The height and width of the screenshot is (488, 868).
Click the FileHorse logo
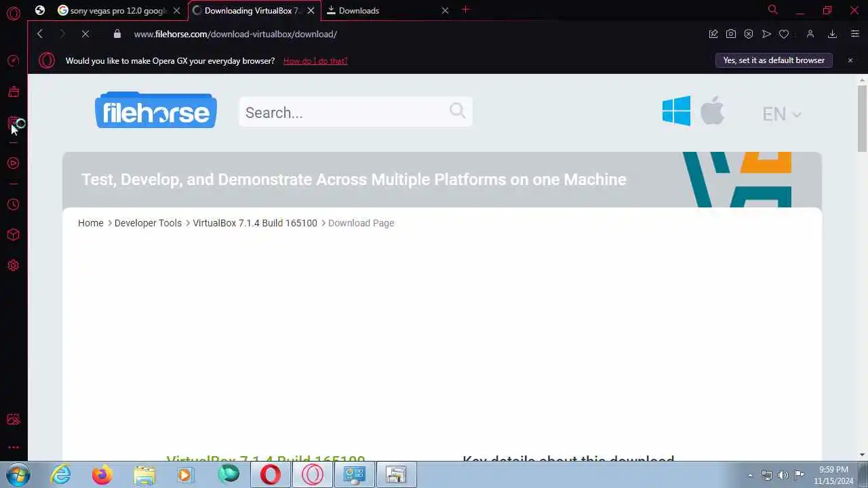[156, 110]
